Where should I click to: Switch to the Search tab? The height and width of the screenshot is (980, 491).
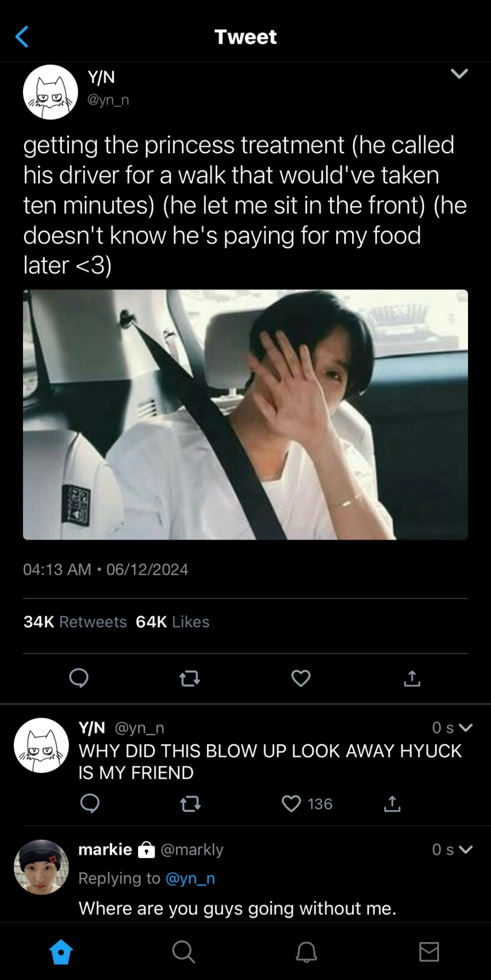[x=183, y=952]
